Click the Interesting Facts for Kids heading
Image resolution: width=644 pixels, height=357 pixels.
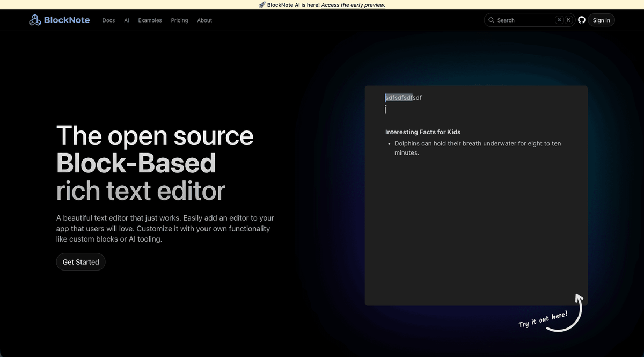[423, 132]
